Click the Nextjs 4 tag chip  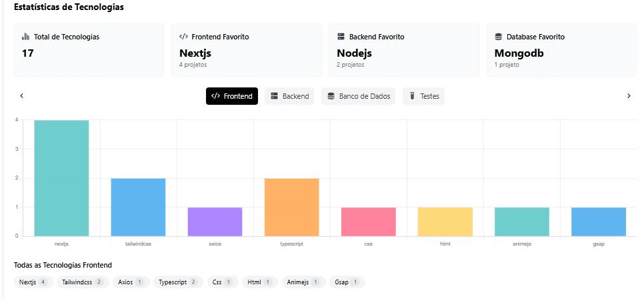[x=33, y=282]
